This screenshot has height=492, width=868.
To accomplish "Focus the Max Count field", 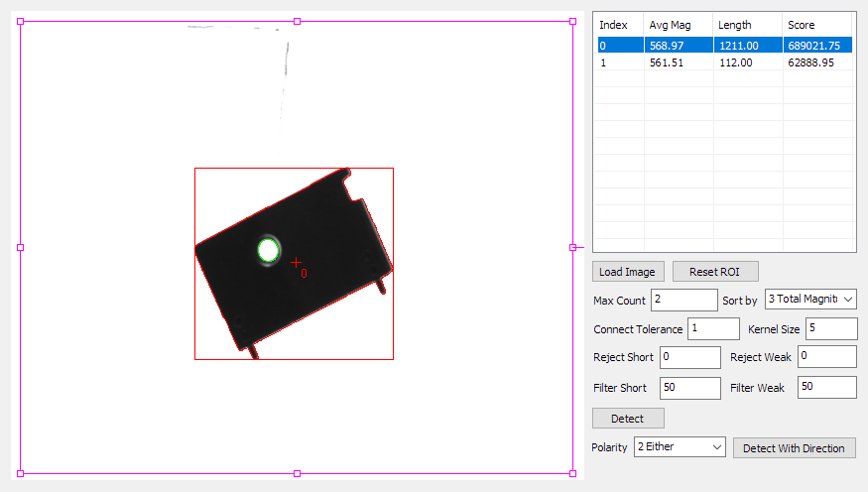I will (x=684, y=300).
